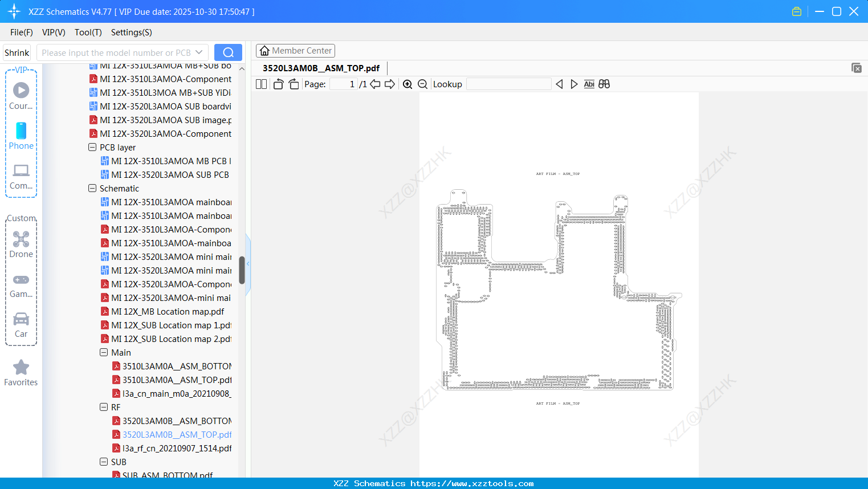Collapse the PCB layer folder
The height and width of the screenshot is (489, 868).
click(x=92, y=147)
